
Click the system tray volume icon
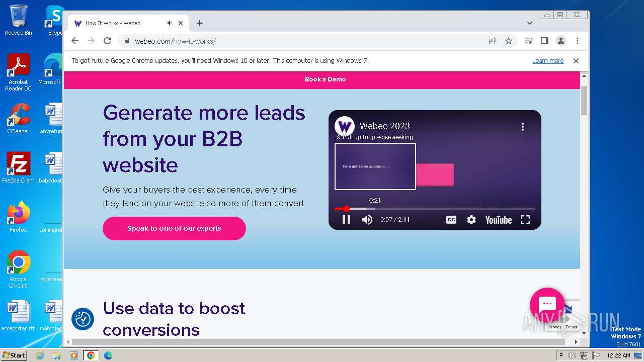572,355
